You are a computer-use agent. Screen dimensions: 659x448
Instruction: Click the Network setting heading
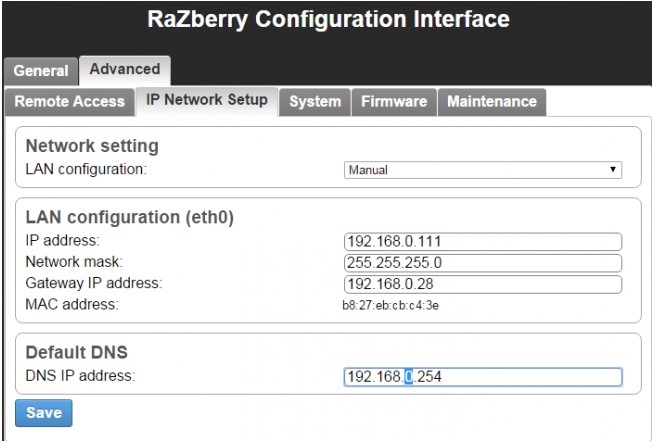click(92, 146)
